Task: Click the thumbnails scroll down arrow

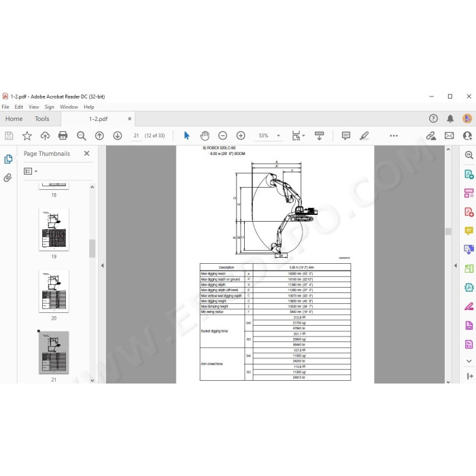Action: (92, 380)
